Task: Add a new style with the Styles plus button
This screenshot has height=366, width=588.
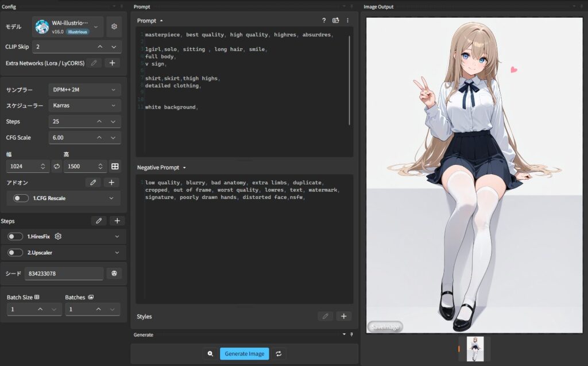Action: tap(343, 316)
